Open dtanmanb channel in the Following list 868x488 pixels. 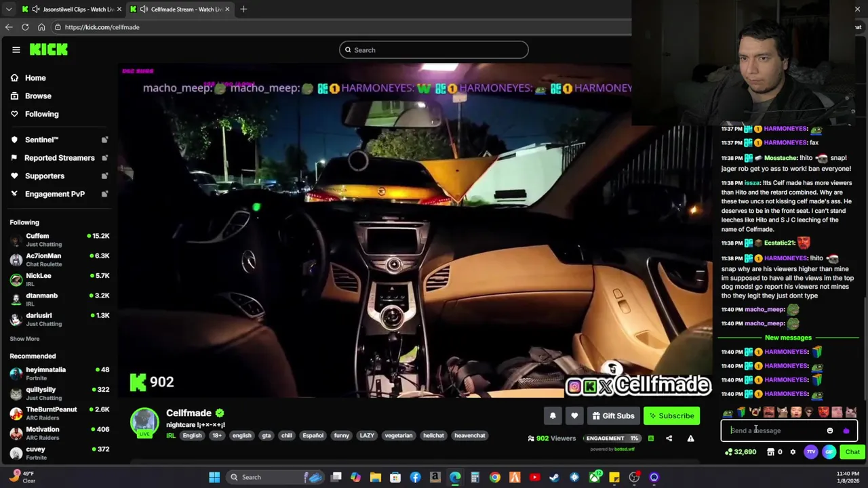click(60, 299)
